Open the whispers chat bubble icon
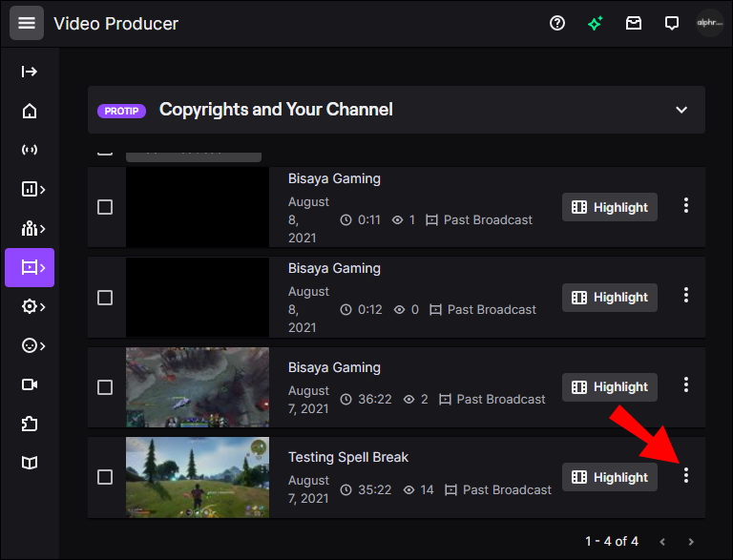The height and width of the screenshot is (560, 733). point(672,23)
